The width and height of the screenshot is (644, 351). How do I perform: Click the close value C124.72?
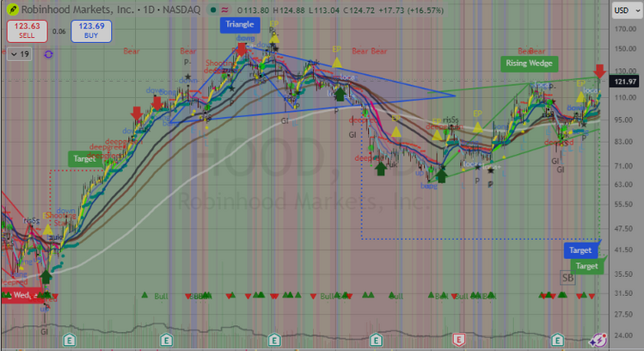tap(359, 10)
